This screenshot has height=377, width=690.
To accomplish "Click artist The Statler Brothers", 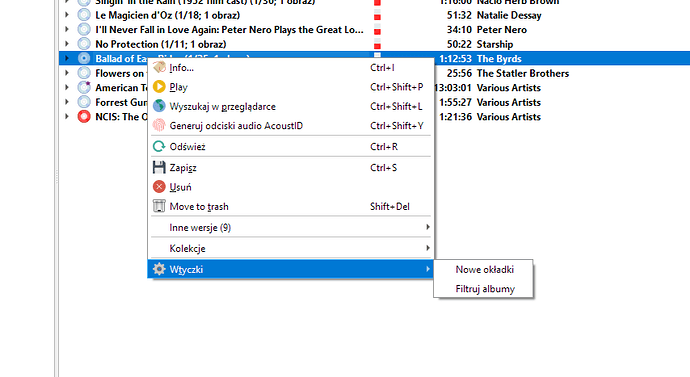I will [523, 73].
